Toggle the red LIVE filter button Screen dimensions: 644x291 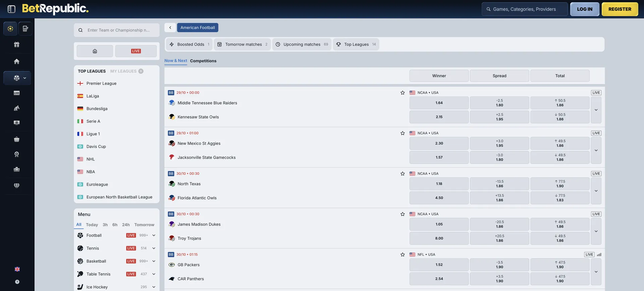136,51
